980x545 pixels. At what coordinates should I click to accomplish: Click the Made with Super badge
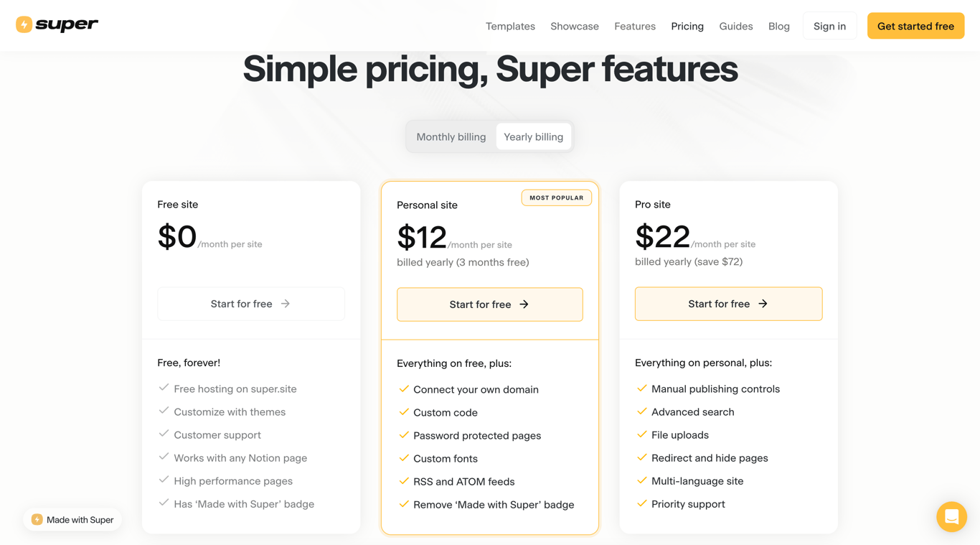click(72, 520)
